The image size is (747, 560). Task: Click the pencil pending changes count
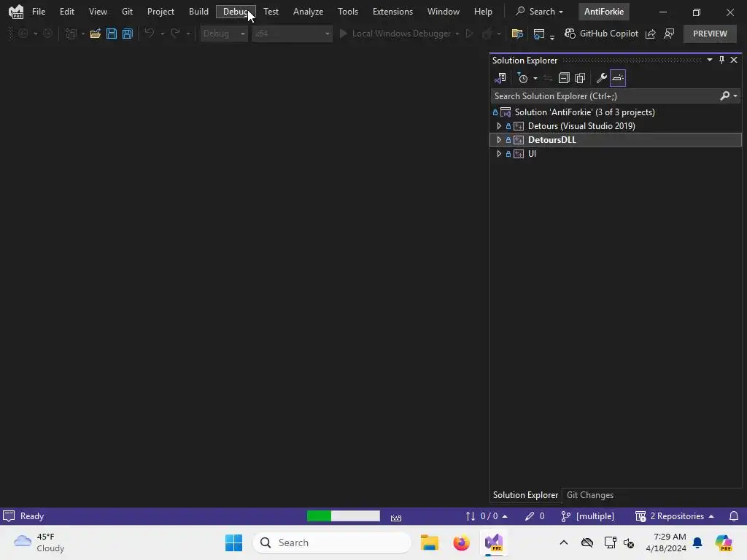pos(535,516)
